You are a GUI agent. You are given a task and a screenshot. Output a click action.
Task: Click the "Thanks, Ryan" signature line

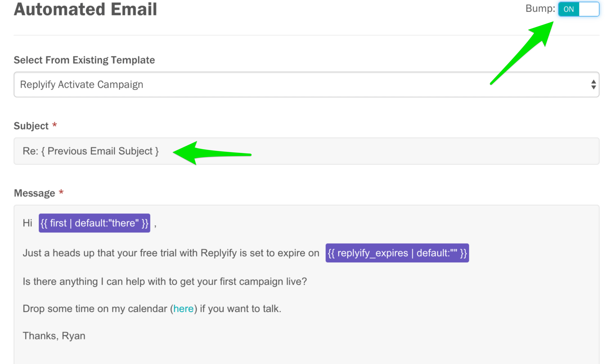coord(54,336)
